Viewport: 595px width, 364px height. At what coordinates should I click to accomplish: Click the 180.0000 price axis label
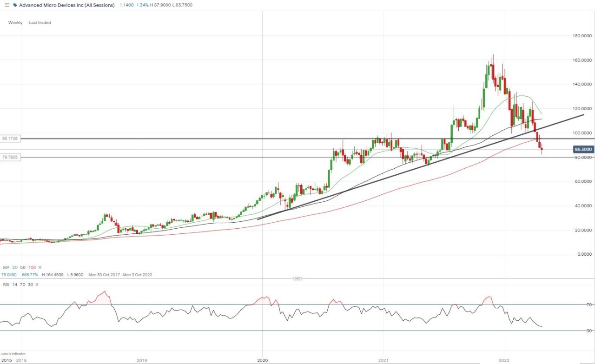[x=582, y=36]
